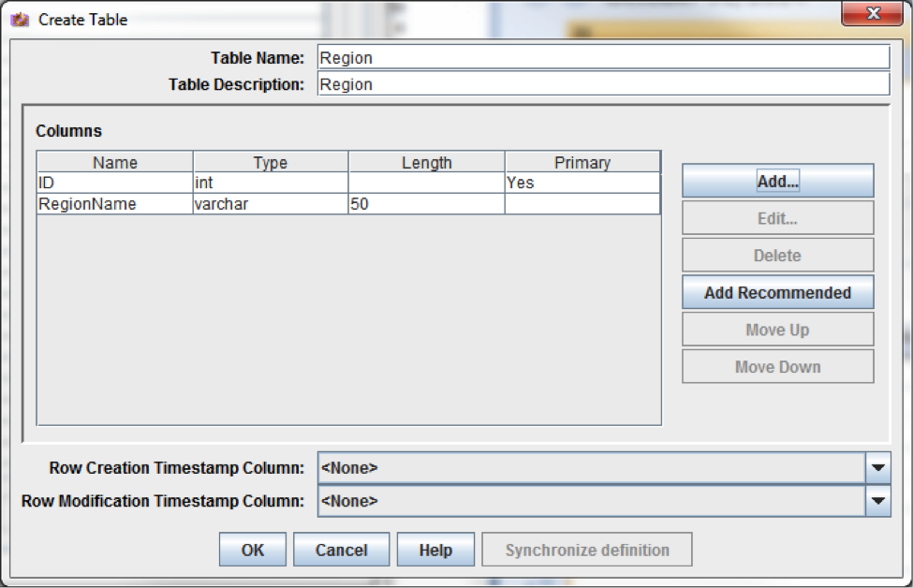Select the RegionName column row
This screenshot has height=588, width=913.
348,204
